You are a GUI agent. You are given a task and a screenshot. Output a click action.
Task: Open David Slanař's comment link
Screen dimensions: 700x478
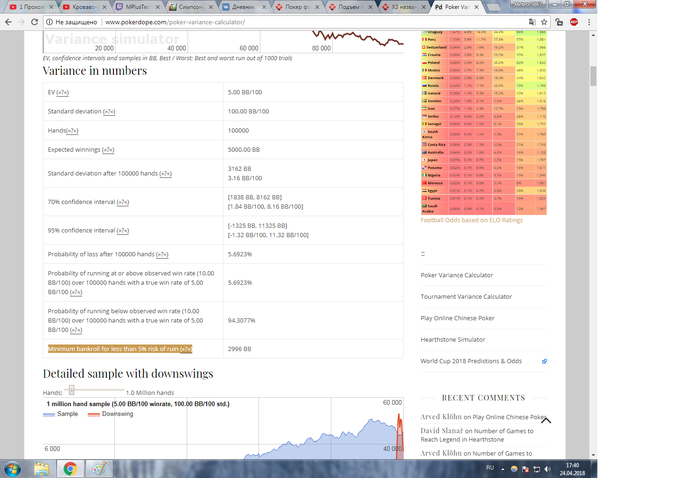point(477,435)
